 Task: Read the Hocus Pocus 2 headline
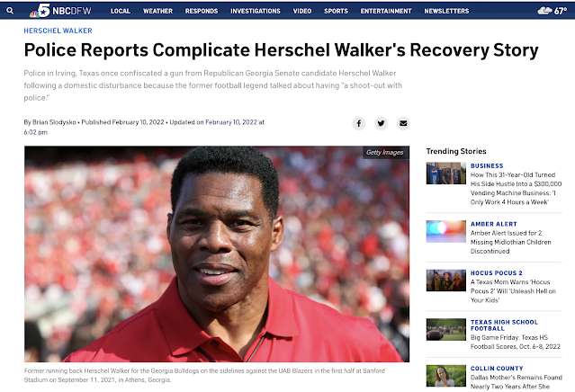click(x=513, y=291)
